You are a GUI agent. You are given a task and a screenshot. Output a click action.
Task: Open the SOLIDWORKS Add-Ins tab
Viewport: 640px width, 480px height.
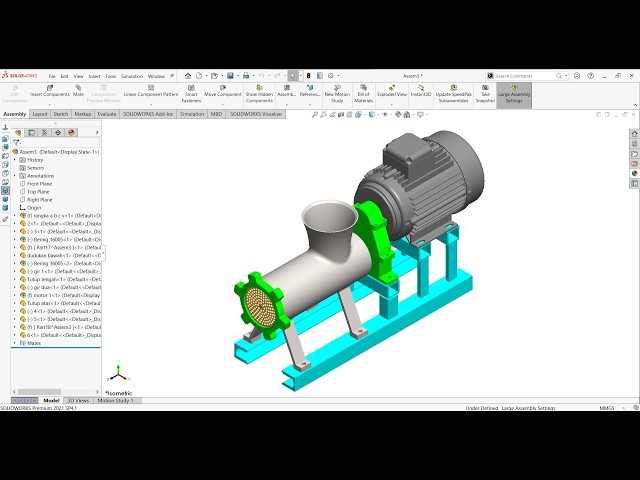[148, 114]
